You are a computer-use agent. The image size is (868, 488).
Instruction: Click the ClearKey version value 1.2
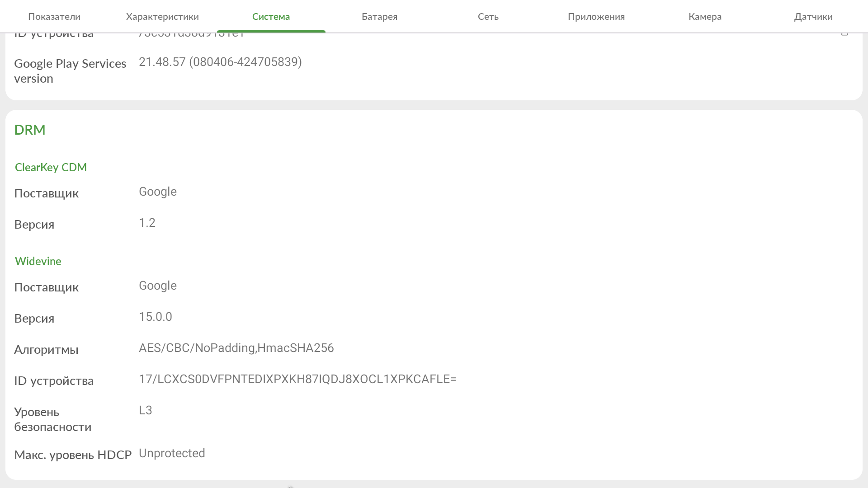click(x=147, y=223)
